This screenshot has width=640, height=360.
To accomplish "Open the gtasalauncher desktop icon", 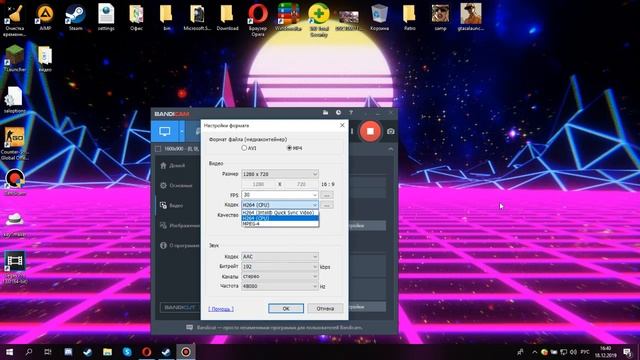I will tap(471, 18).
